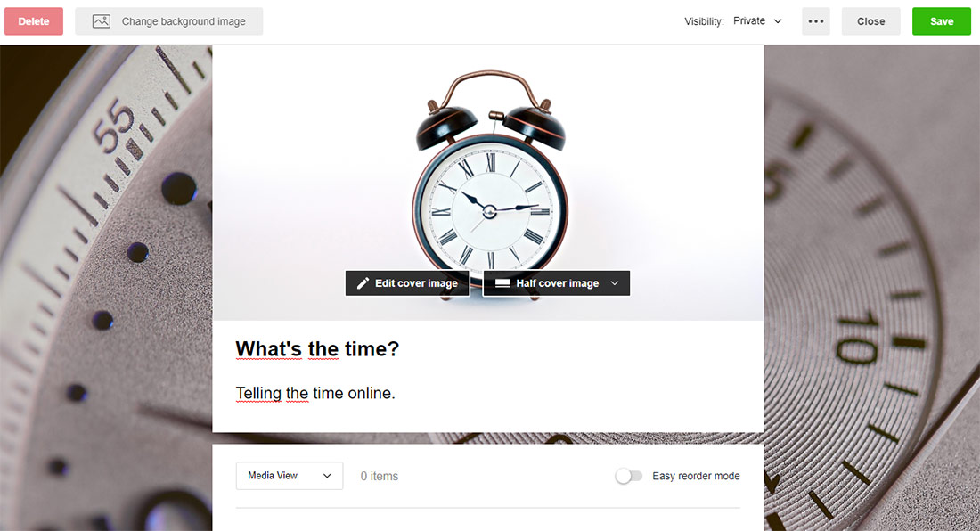Open the Visibility Private dropdown
Screen dimensions: 980x531
tap(757, 21)
